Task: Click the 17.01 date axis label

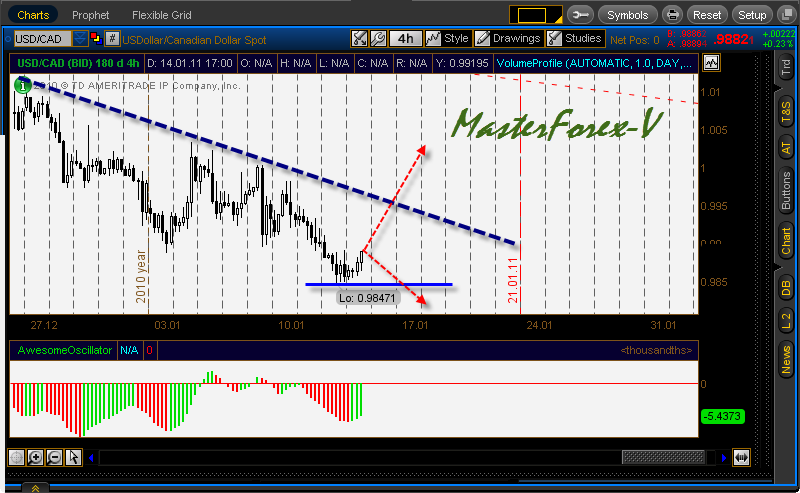Action: pos(415,325)
